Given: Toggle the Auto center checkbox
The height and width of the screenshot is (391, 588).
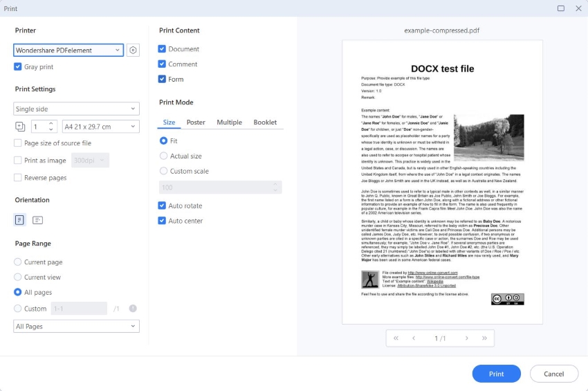Looking at the screenshot, I should point(162,221).
